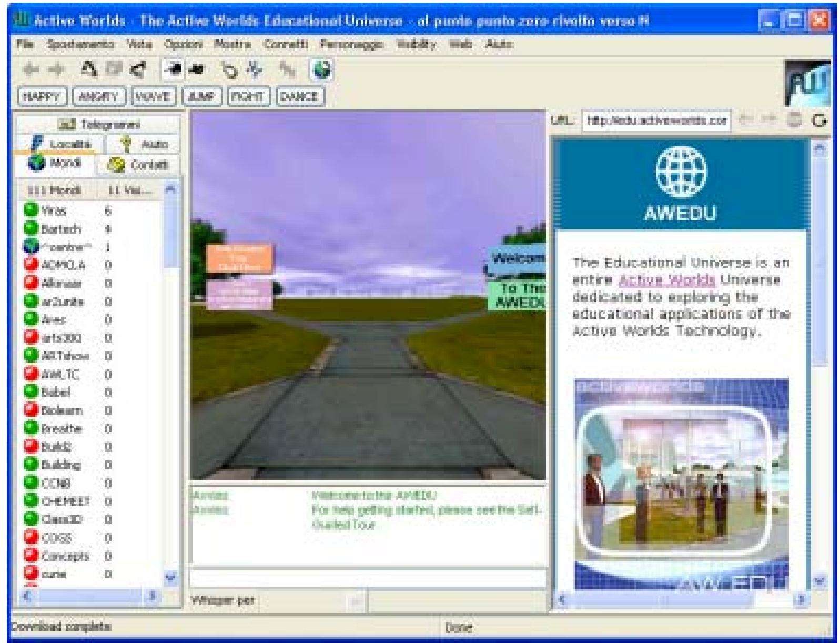This screenshot has width=840, height=643.
Task: Switch to third-person view icon
Action: tap(196, 70)
